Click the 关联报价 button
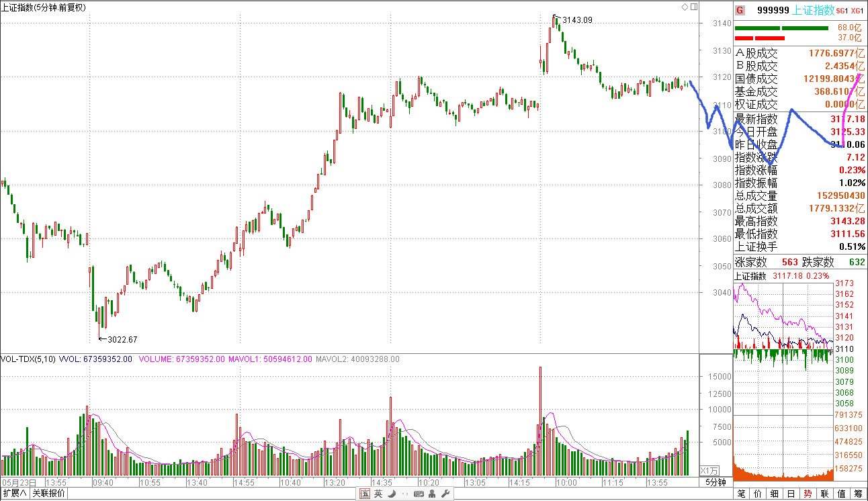This screenshot has width=868, height=501. click(49, 494)
